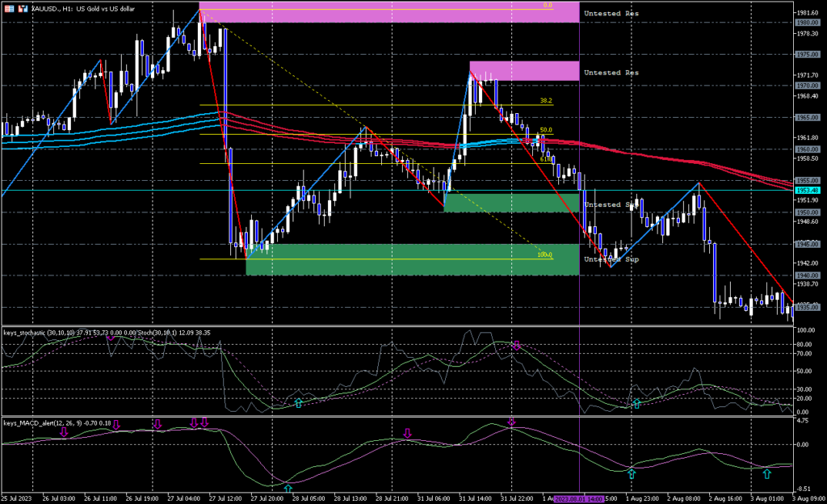Click the leftmost cyan arrow in stochastic panel
The height and width of the screenshot is (504, 827).
pyautogui.click(x=298, y=402)
